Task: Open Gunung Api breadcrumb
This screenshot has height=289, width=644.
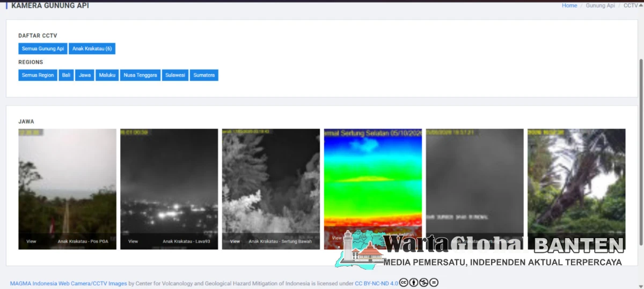Action: tap(600, 5)
